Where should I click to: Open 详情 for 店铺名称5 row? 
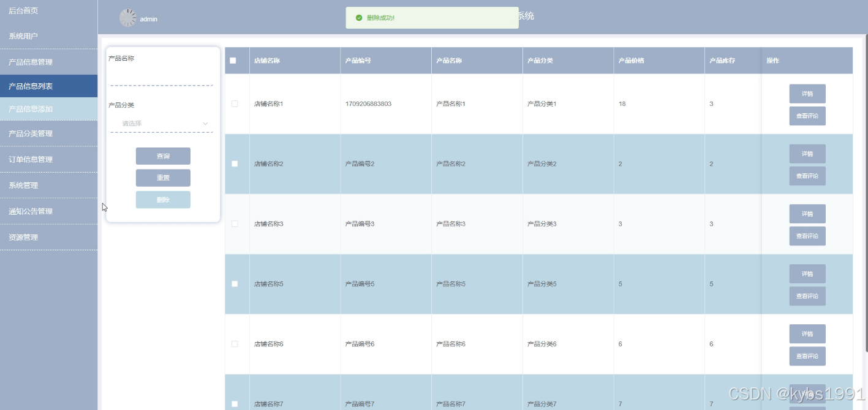click(x=807, y=274)
